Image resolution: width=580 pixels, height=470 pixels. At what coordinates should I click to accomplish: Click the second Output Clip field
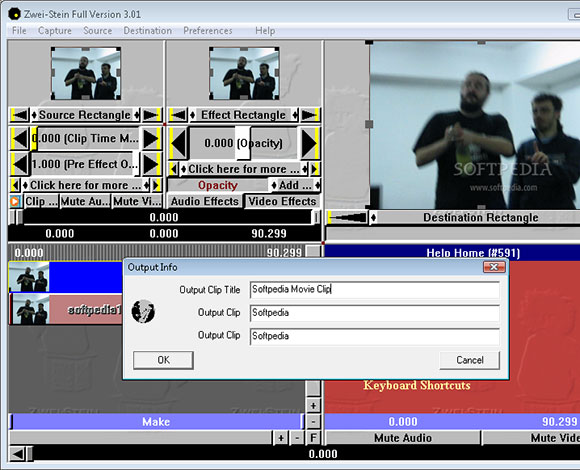[x=375, y=337]
